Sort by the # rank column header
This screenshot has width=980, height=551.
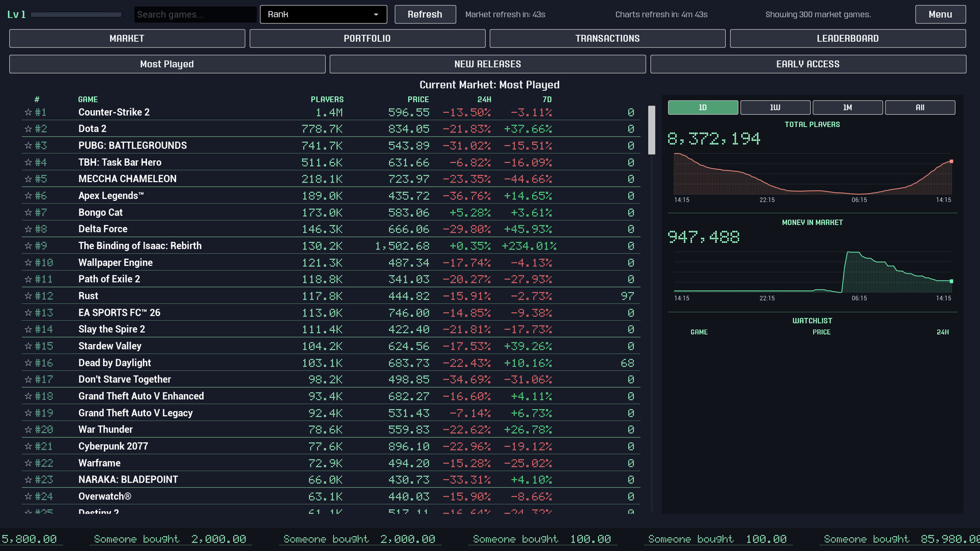pyautogui.click(x=37, y=99)
